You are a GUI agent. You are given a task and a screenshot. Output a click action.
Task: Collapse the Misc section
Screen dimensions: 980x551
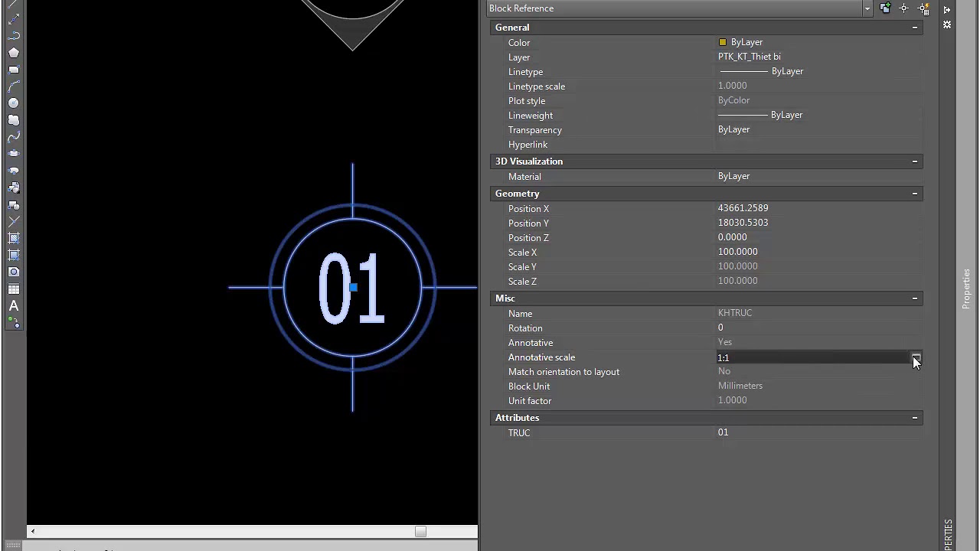coord(915,298)
